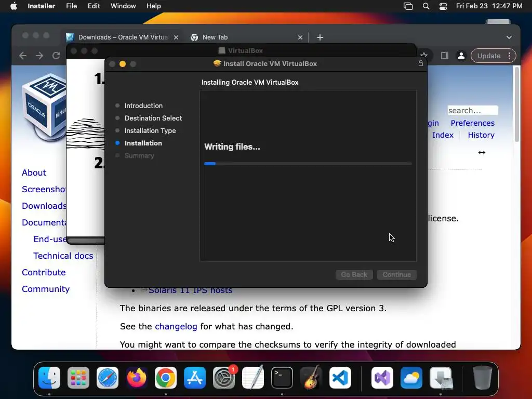The height and width of the screenshot is (399, 532).
Task: Open the Community link
Action: click(x=46, y=289)
